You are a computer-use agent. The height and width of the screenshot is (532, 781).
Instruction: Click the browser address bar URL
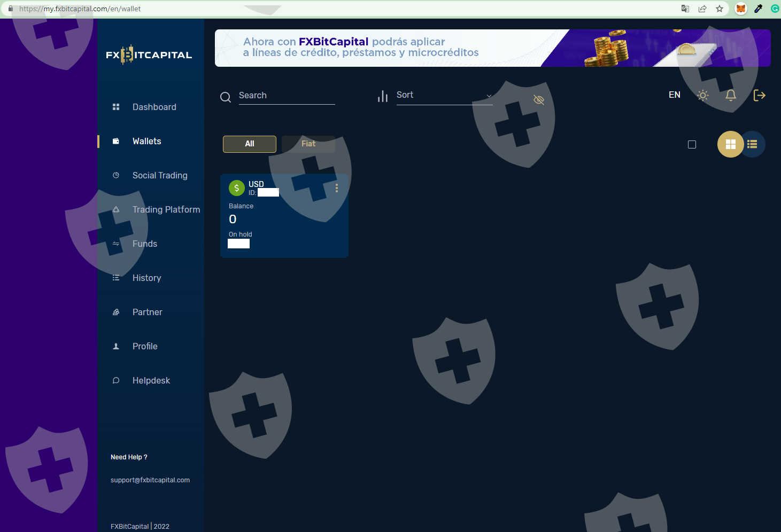80,9
